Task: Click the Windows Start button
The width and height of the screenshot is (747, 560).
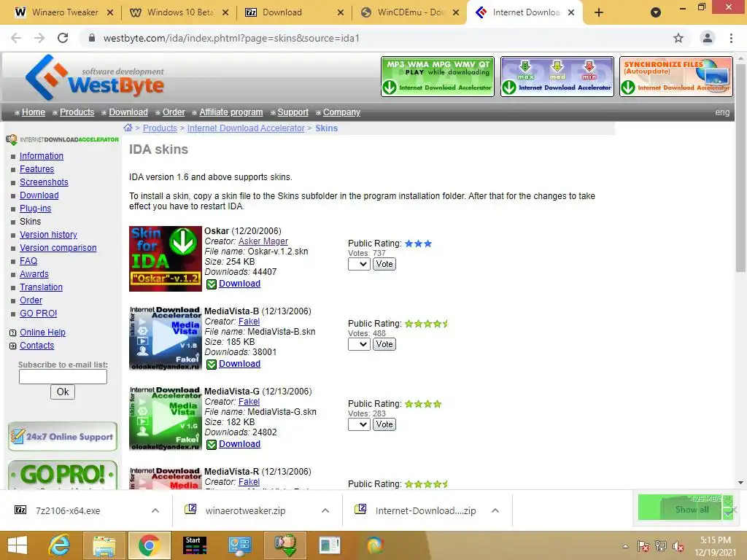Action: [x=18, y=545]
